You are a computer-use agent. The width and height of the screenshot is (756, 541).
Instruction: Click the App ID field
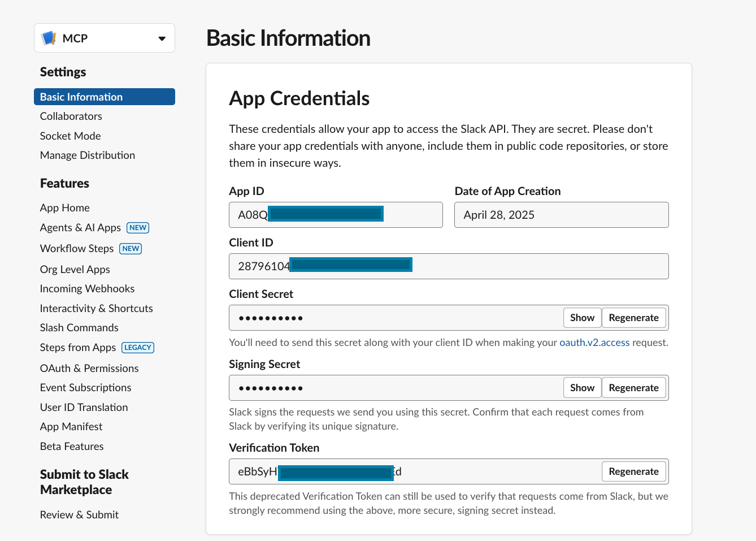pos(336,215)
